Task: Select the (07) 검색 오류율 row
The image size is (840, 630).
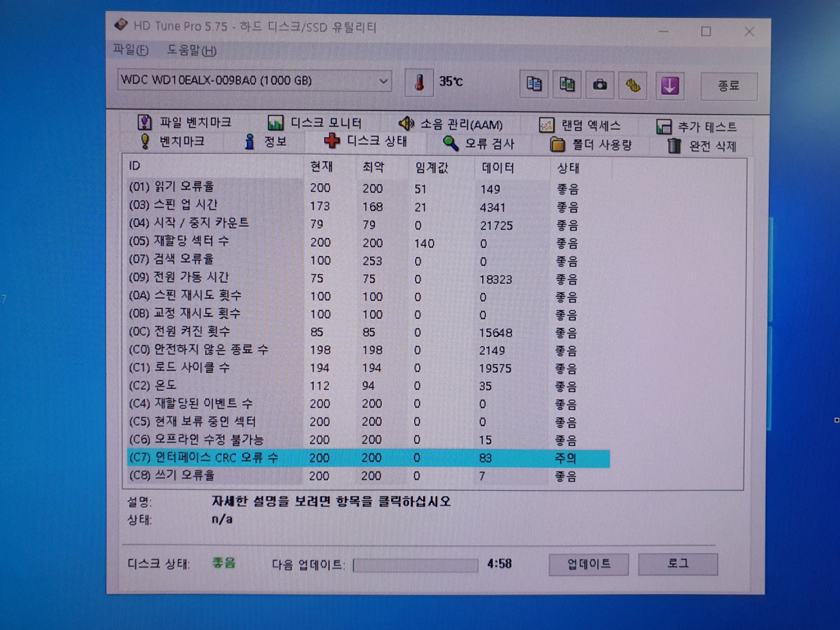Action: pyautogui.click(x=369, y=260)
